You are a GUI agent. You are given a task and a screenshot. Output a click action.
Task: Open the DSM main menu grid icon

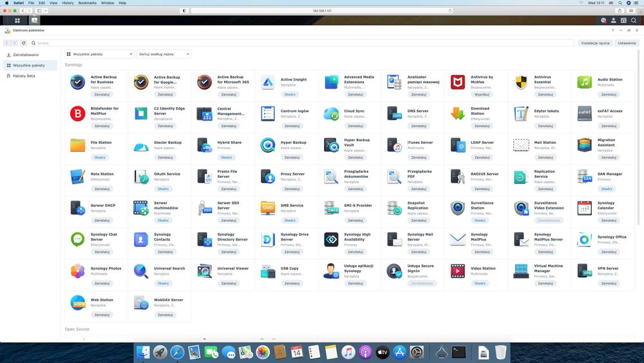pyautogui.click(x=17, y=20)
